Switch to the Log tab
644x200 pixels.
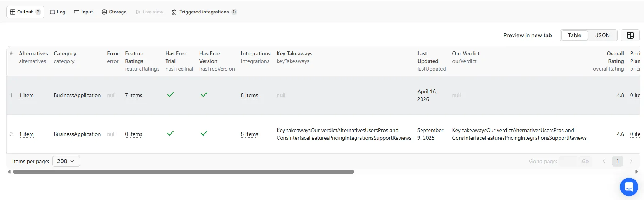tap(58, 12)
